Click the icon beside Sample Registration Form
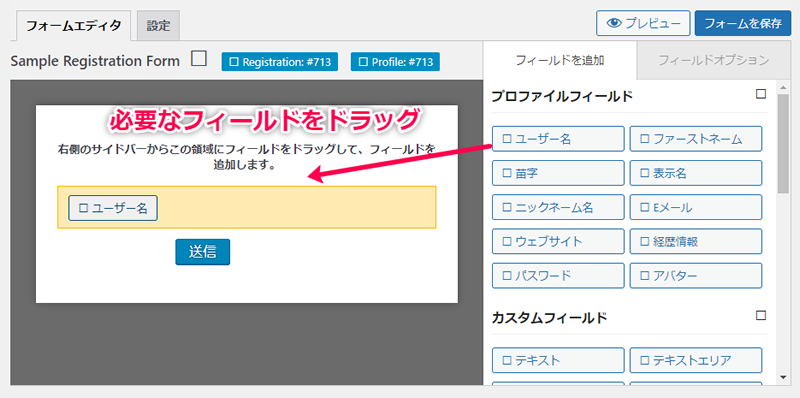Screen dimensions: 800x398 198,59
